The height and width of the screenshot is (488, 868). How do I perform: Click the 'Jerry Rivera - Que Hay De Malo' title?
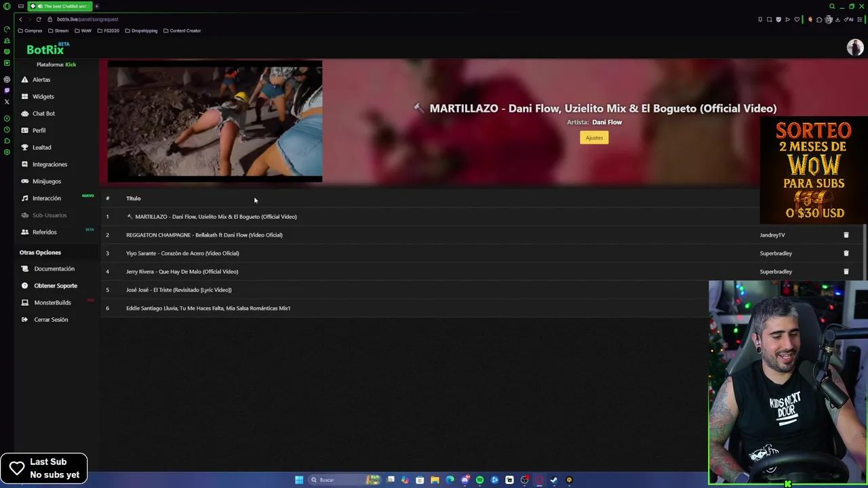tap(182, 271)
